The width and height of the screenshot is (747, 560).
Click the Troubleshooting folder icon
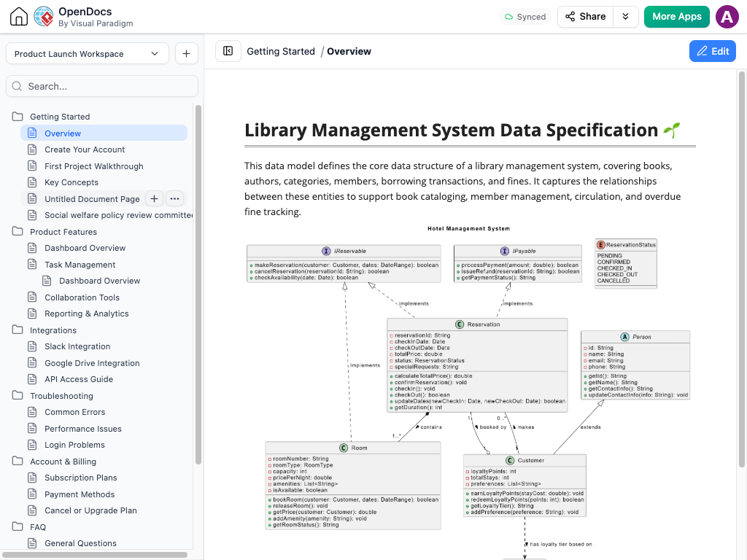coord(18,396)
